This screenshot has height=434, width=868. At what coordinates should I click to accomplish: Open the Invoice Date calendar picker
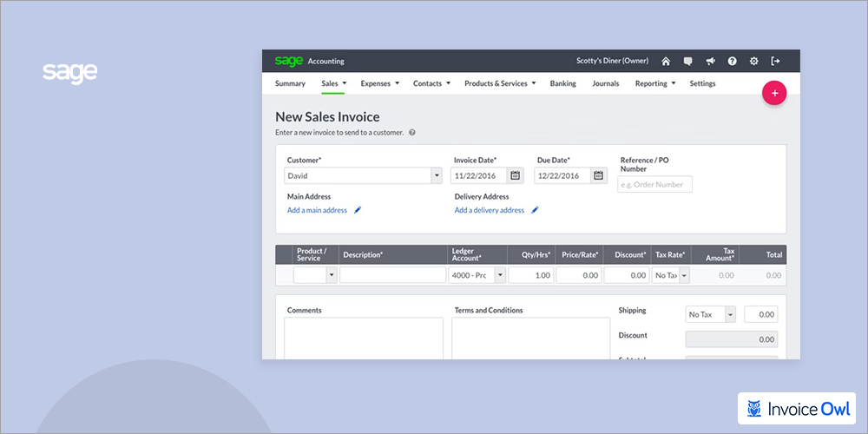click(x=515, y=175)
